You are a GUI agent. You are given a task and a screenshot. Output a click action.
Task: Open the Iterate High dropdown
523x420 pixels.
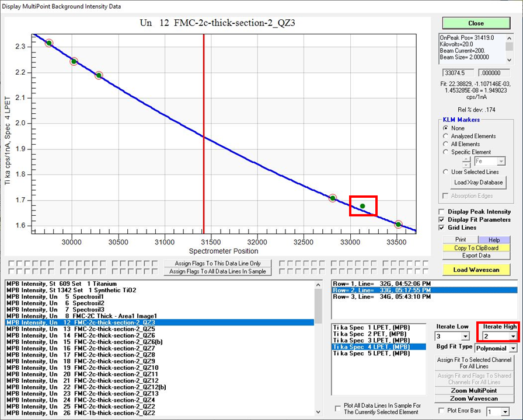tap(513, 337)
